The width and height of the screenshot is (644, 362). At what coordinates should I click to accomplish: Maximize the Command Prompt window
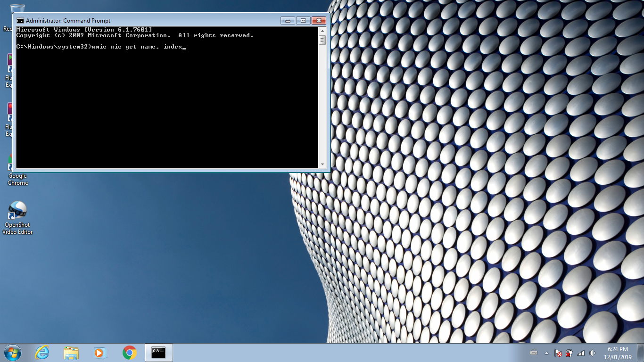click(303, 20)
